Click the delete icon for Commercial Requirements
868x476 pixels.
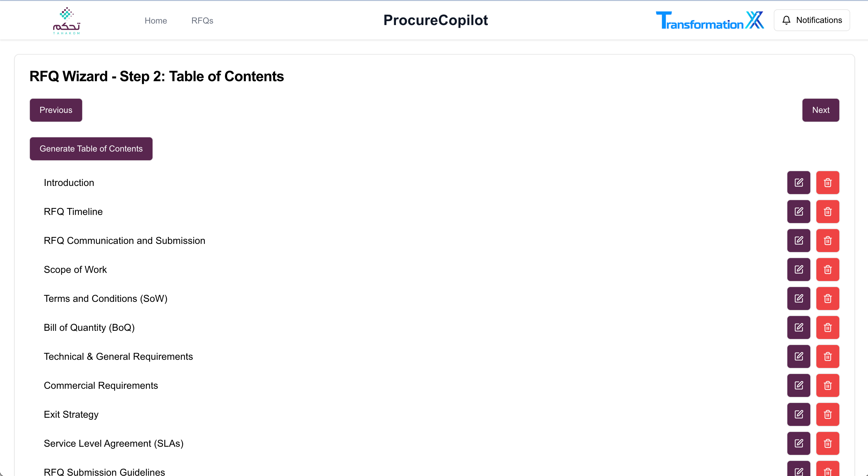tap(828, 386)
